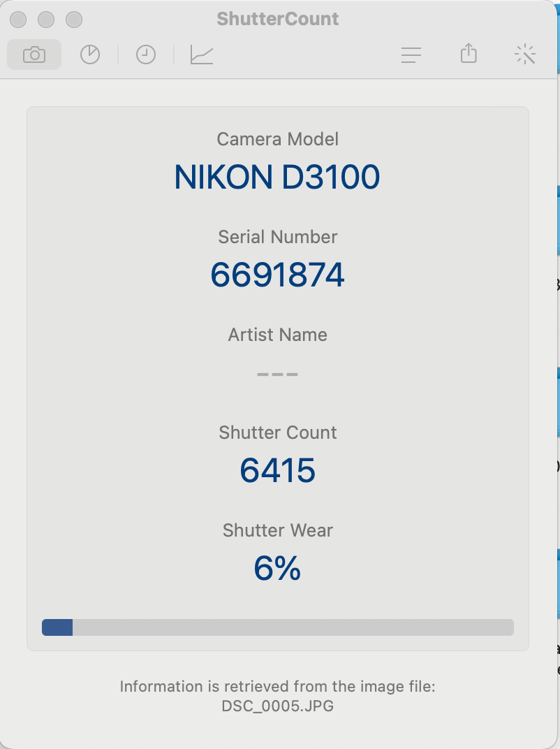Screen dimensions: 560x749
Task: Click the Shutter Wear label
Action: [277, 530]
